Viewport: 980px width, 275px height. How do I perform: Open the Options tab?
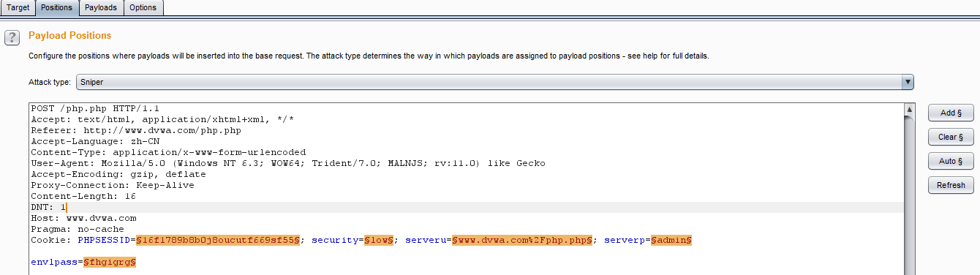[143, 7]
